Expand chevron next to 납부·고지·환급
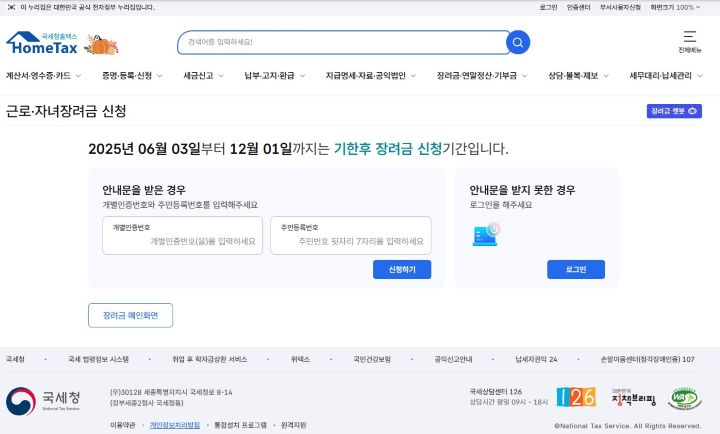 point(302,76)
